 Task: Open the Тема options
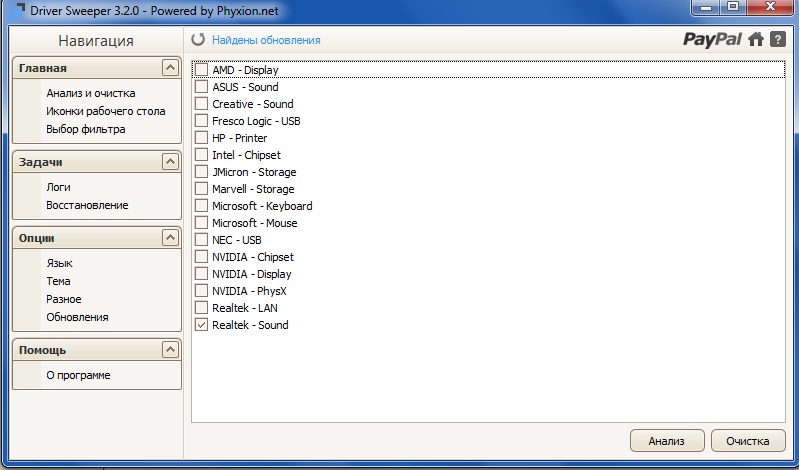click(58, 281)
